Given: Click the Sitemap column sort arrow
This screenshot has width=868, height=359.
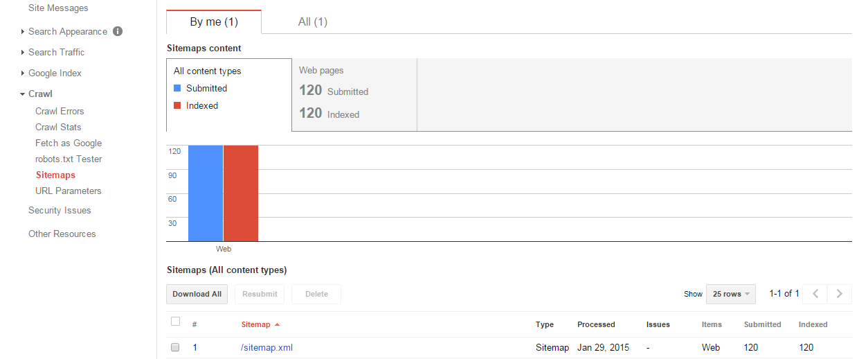Looking at the screenshot, I should [x=278, y=324].
